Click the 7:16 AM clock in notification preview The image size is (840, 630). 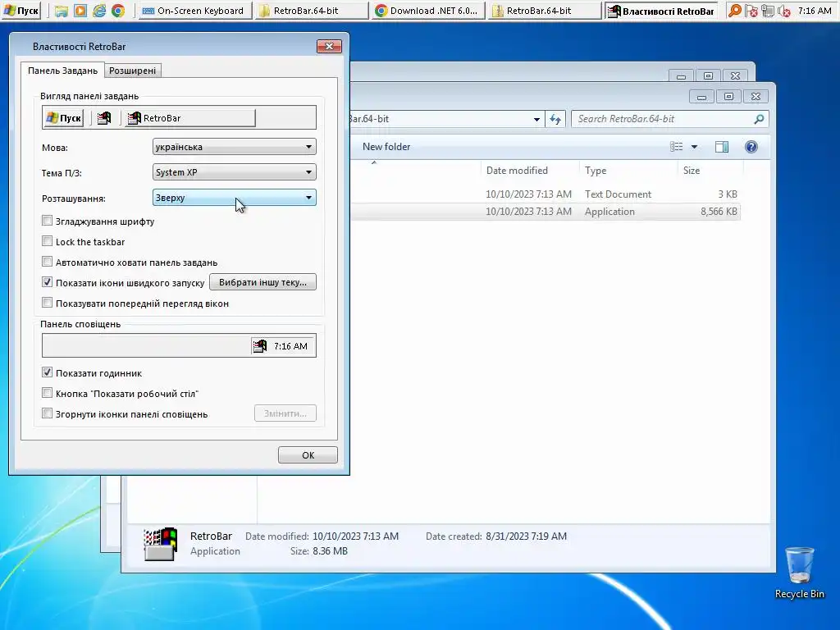[x=290, y=346]
